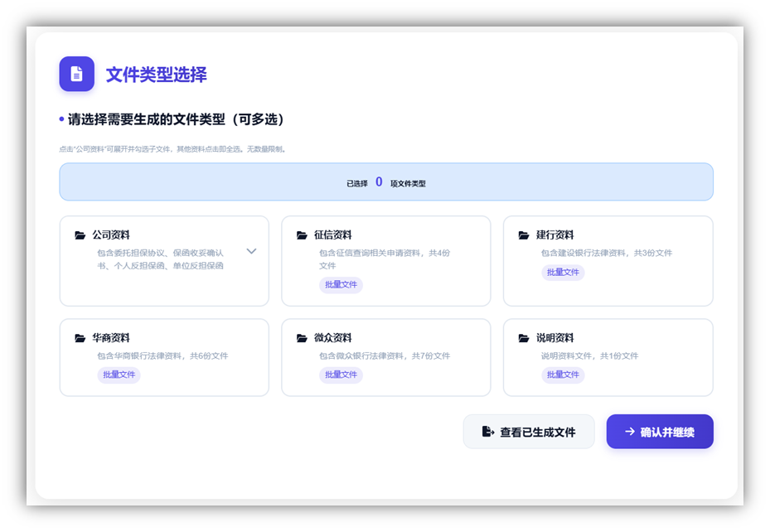The image size is (770, 532).
Task: Click the folder icon next to 说明资料
Action: pyautogui.click(x=524, y=338)
